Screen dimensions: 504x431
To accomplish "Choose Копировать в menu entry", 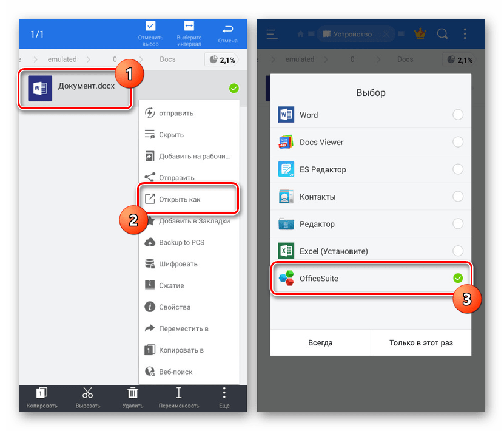I will [189, 350].
